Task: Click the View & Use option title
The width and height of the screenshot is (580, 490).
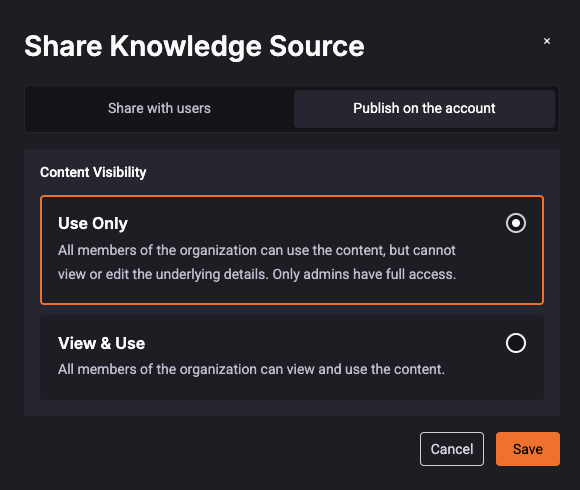Action: click(101, 343)
